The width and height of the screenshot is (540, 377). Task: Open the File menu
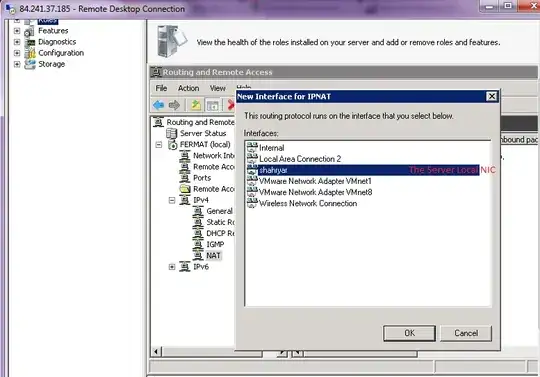pyautogui.click(x=161, y=88)
